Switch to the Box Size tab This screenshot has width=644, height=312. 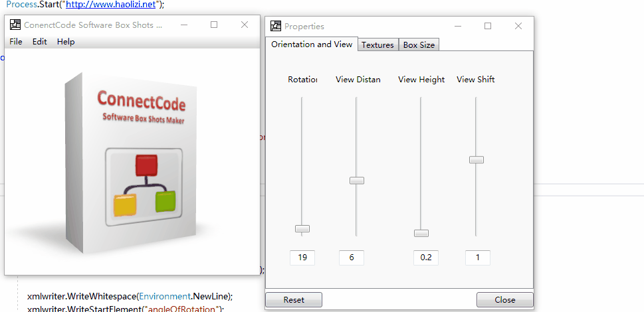(419, 45)
